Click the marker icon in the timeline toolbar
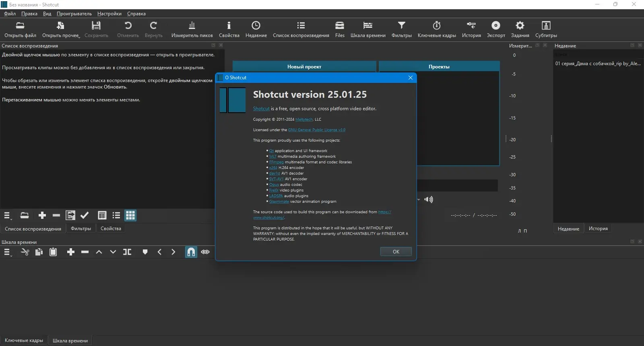Screen dimensions: 644x346 (x=145, y=252)
